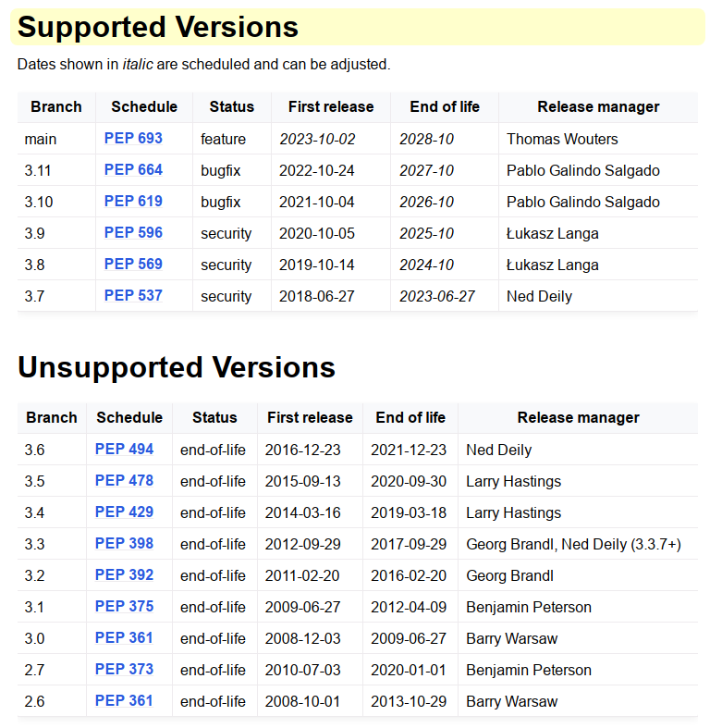Select 'Georg Brandl, Ned Deily (3.3.7+)'
Image resolution: width=722 pixels, height=728 pixels.
click(x=573, y=544)
